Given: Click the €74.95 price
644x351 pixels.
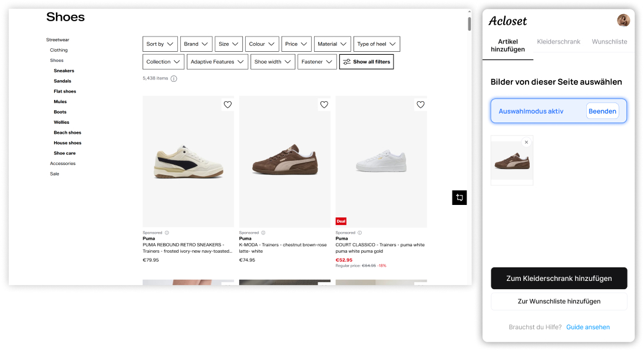Looking at the screenshot, I should 247,260.
